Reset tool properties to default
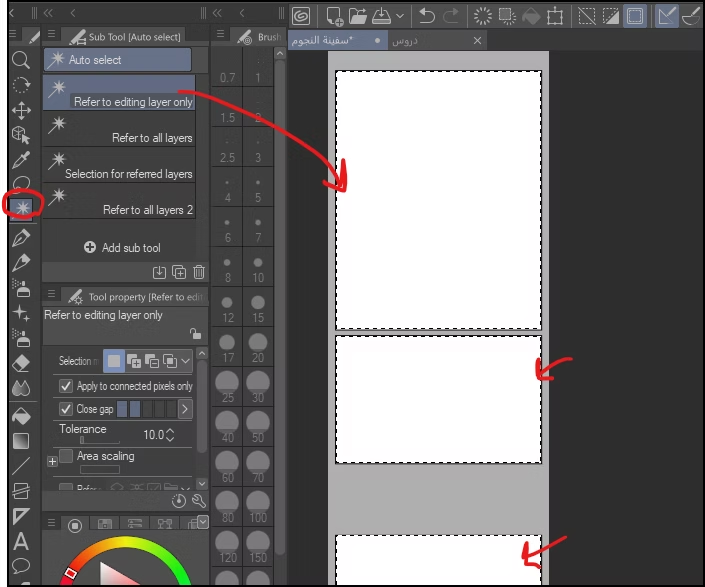This screenshot has width=705, height=587. [x=178, y=501]
